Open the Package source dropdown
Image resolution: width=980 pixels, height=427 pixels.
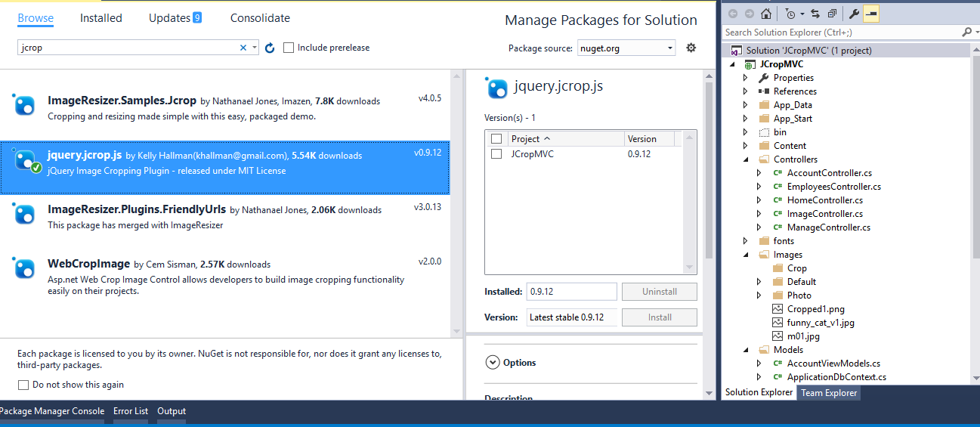(626, 48)
